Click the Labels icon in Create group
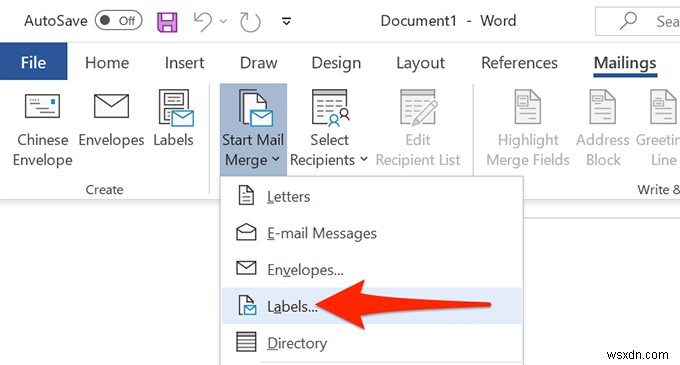 [x=176, y=108]
